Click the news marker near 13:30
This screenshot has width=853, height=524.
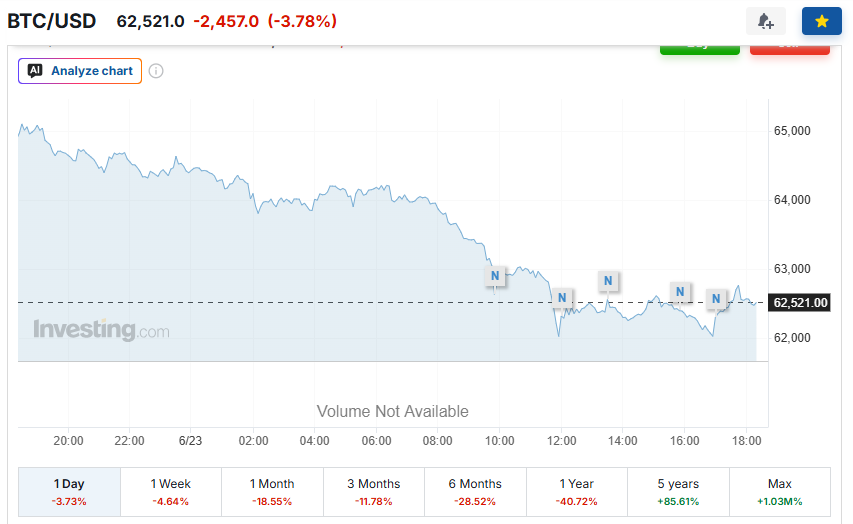click(x=608, y=281)
